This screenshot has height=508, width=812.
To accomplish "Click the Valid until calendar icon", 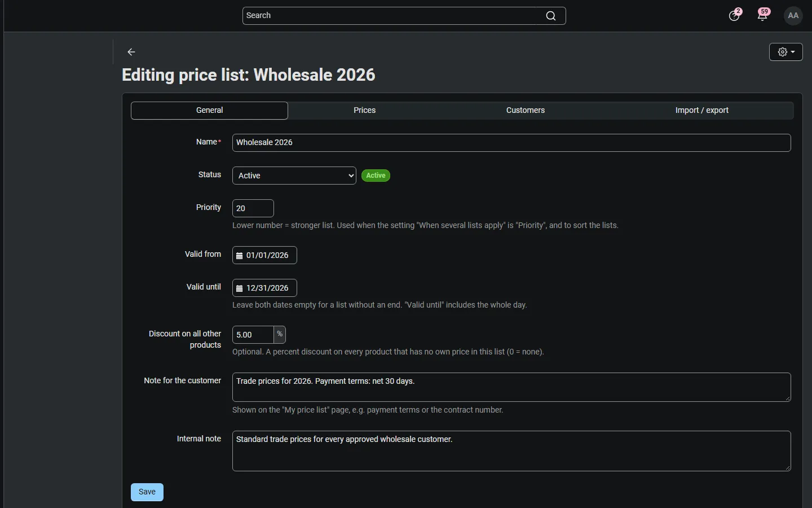I will [240, 288].
